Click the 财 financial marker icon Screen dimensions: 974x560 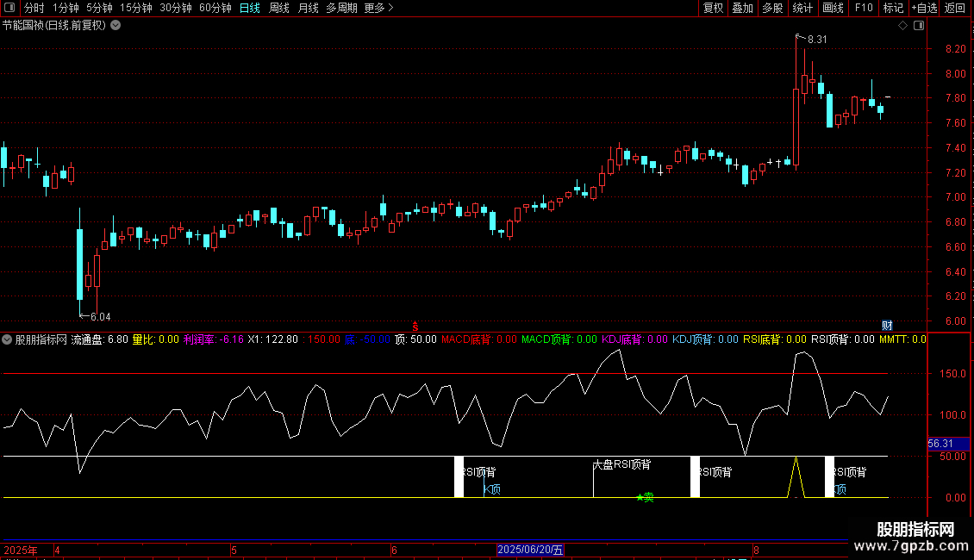887,326
